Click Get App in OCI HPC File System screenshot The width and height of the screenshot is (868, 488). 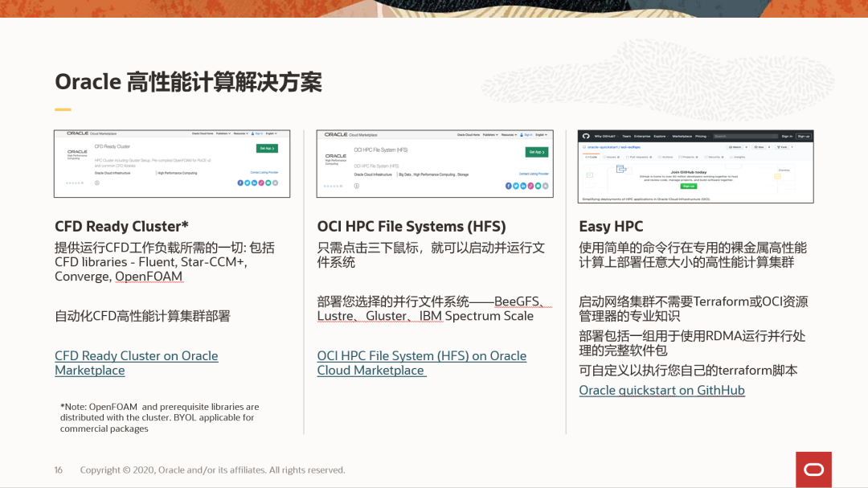point(537,152)
